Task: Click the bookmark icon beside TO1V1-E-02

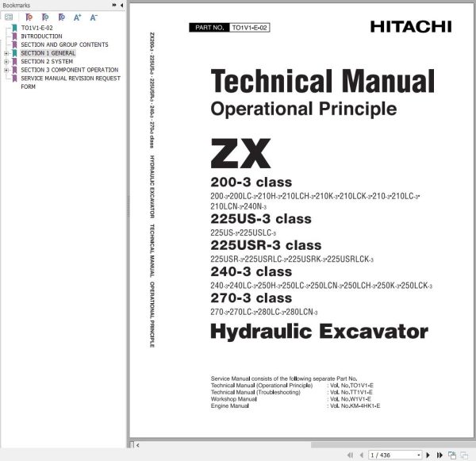Action: click(14, 28)
